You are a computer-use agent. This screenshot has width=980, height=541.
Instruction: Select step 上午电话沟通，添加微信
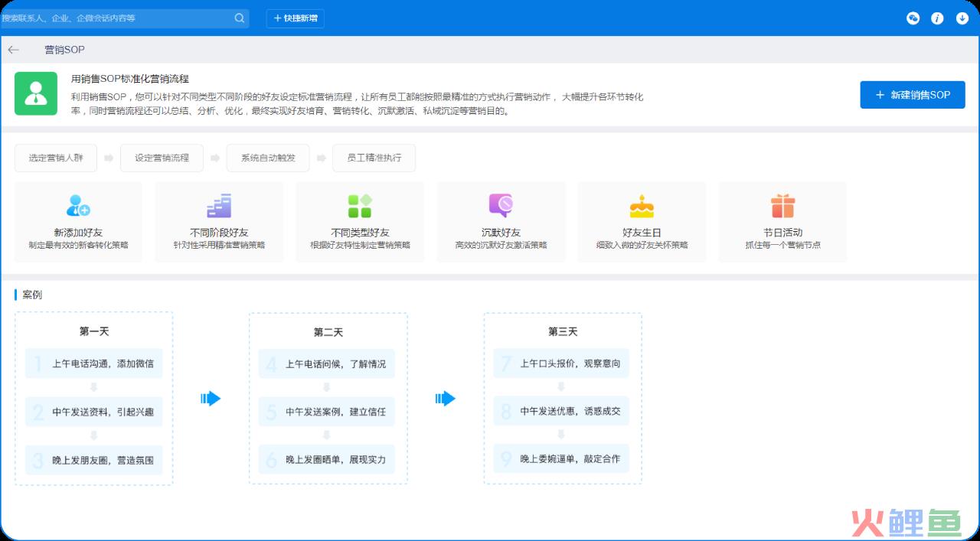point(93,363)
